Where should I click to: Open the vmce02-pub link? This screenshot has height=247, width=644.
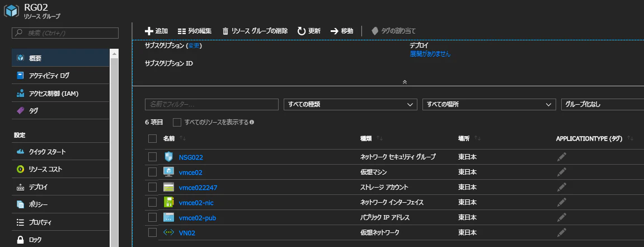tap(198, 218)
